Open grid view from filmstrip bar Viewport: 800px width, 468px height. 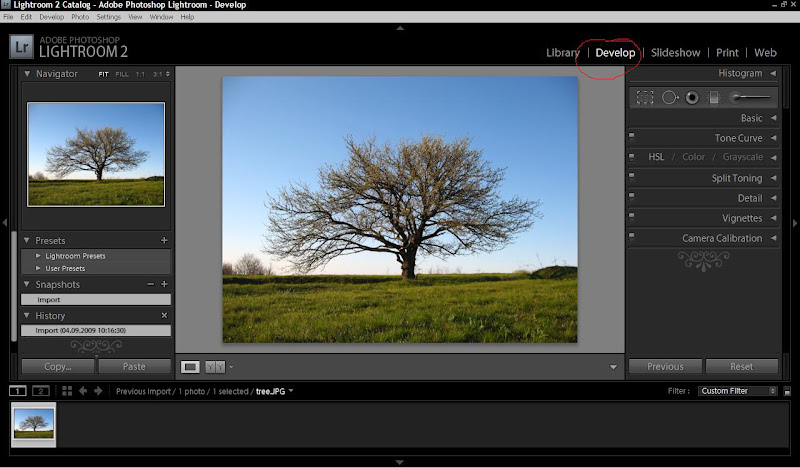67,391
